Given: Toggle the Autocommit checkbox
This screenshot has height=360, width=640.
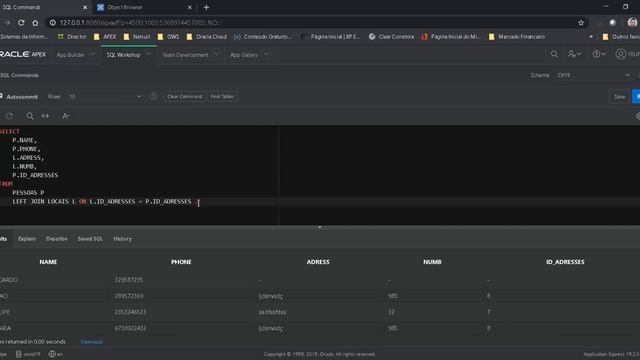Looking at the screenshot, I should [x=1, y=96].
